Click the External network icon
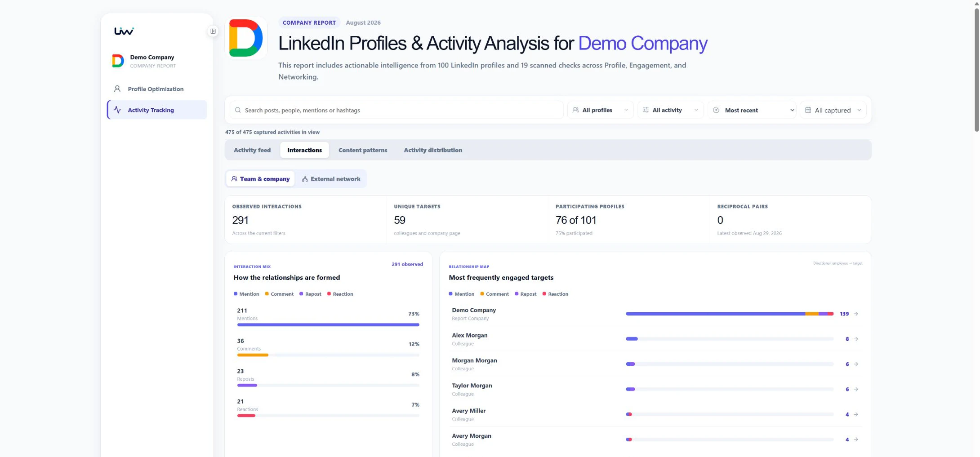Screen dimensions: 980x457 click(x=305, y=179)
